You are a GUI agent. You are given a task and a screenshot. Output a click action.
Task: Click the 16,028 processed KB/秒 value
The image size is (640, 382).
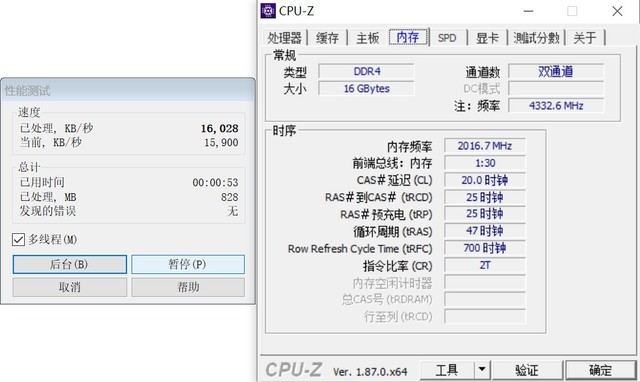click(x=220, y=129)
